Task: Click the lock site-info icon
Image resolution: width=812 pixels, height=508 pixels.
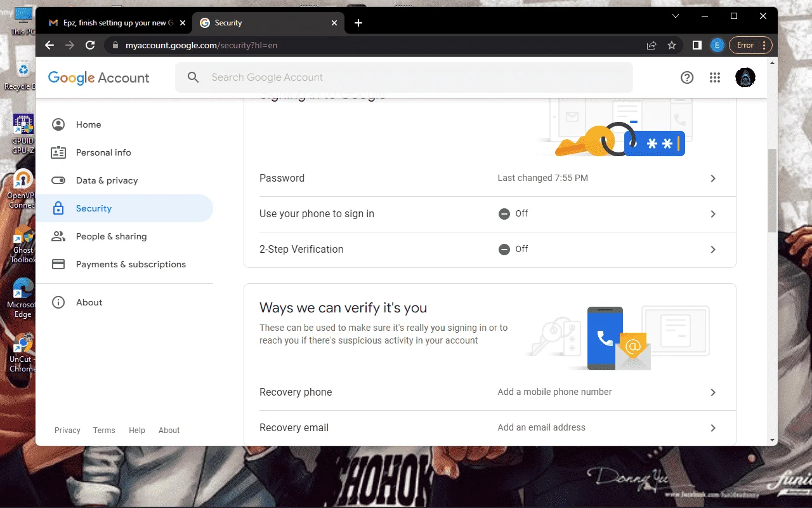Action: pyautogui.click(x=115, y=45)
